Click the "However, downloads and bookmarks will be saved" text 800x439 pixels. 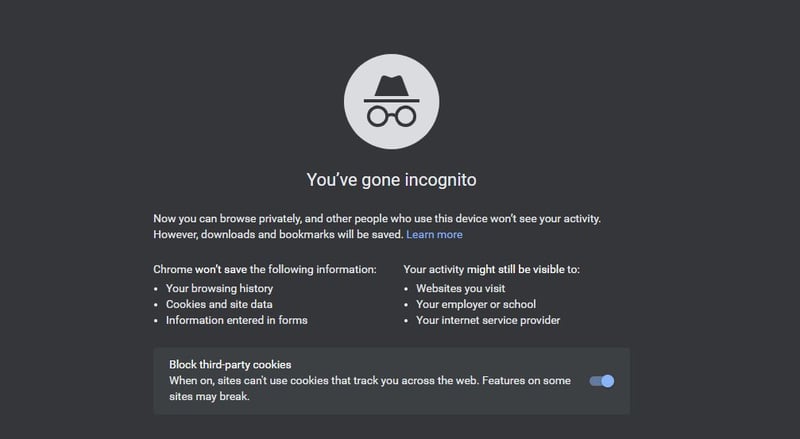tap(279, 234)
